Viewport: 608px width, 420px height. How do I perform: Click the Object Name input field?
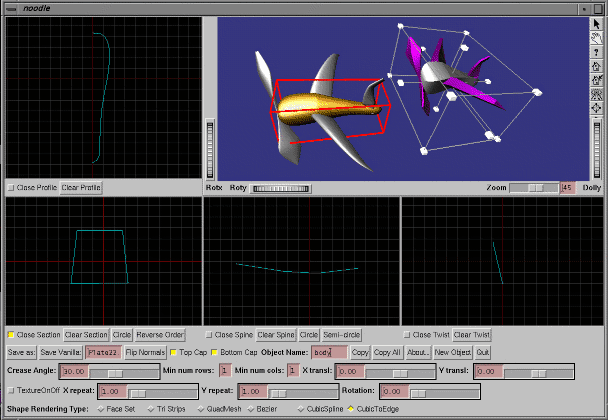[x=329, y=352]
